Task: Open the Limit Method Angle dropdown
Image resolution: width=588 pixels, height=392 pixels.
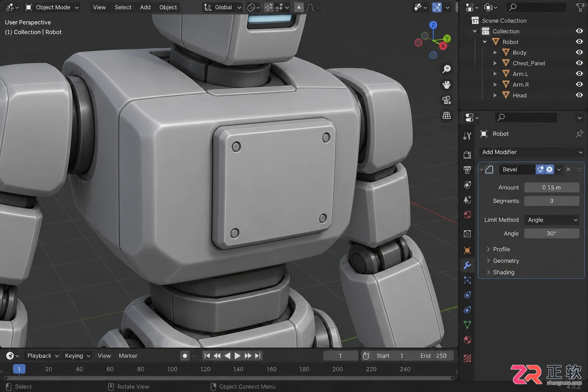Action: point(552,220)
